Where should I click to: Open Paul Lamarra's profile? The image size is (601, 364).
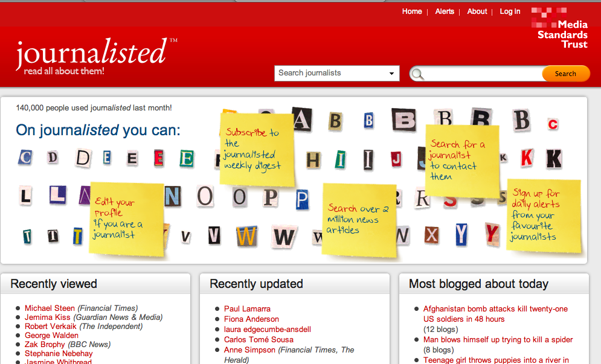(x=247, y=309)
